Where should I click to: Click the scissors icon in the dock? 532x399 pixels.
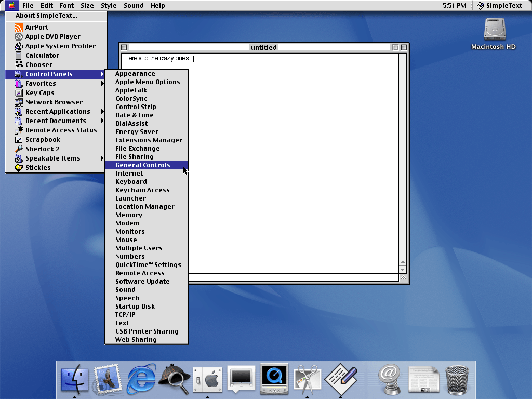307,379
